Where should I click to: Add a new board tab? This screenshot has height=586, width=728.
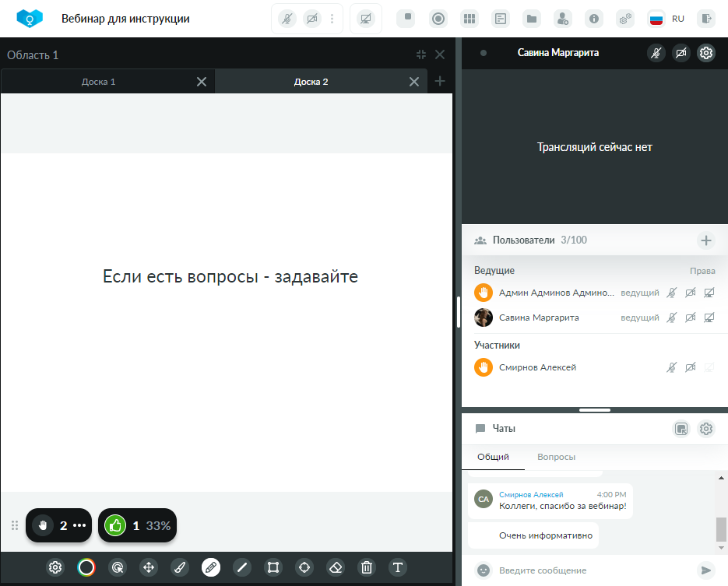(x=440, y=81)
